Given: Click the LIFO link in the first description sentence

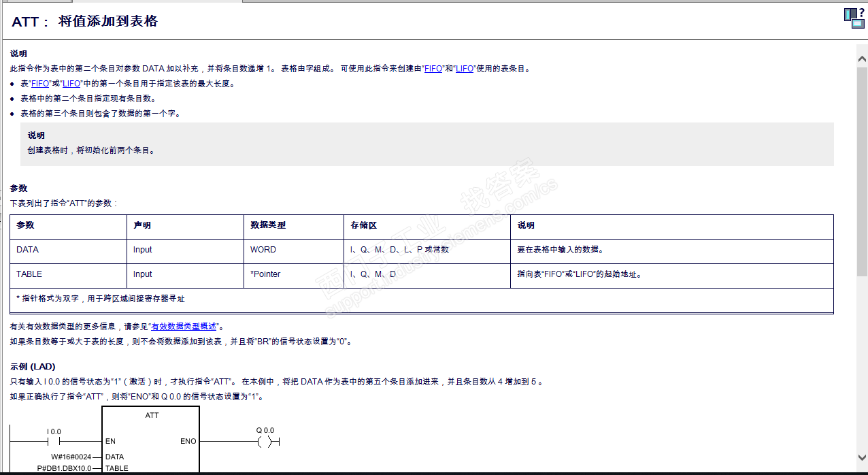Looking at the screenshot, I should [465, 69].
